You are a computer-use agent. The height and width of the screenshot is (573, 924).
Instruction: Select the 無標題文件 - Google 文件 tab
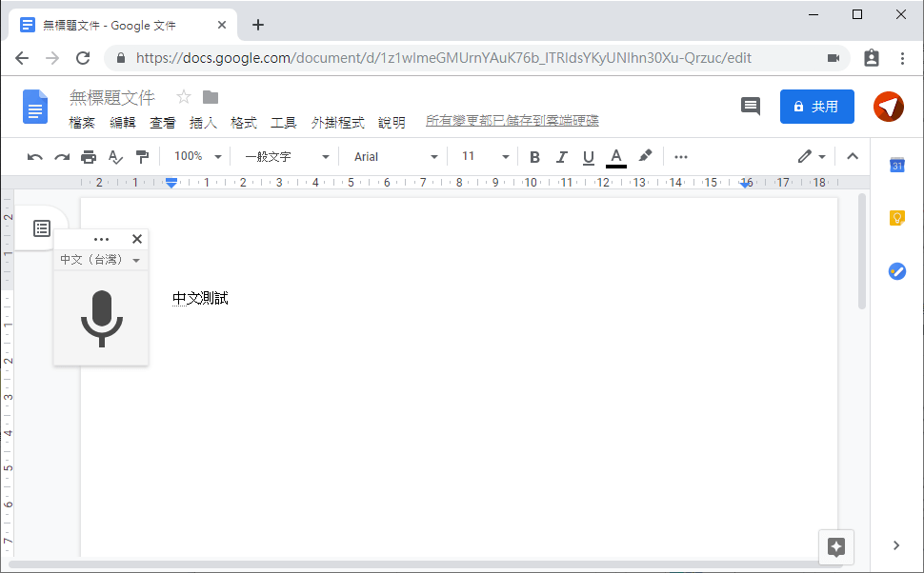[123, 25]
